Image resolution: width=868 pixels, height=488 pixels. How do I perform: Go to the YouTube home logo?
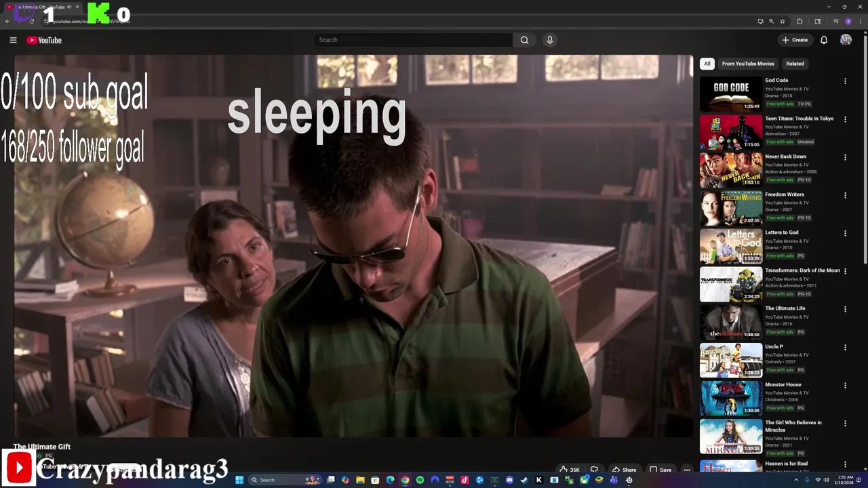[44, 40]
